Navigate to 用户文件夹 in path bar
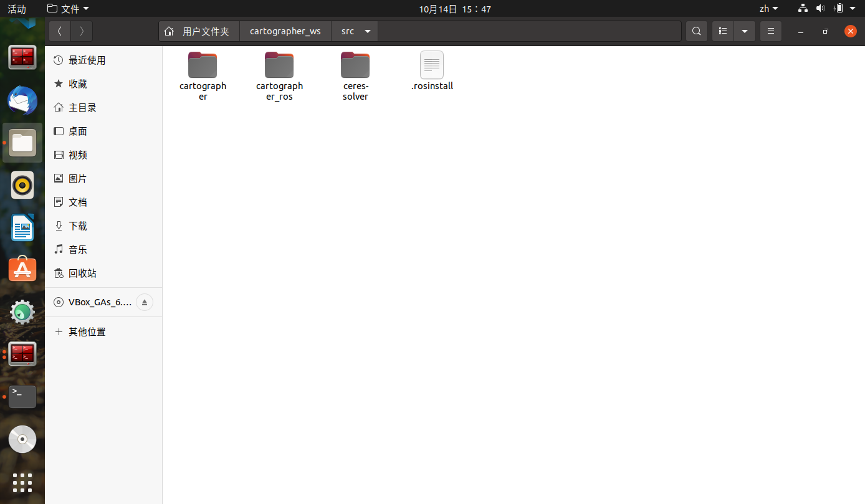This screenshot has width=865, height=504. click(199, 31)
